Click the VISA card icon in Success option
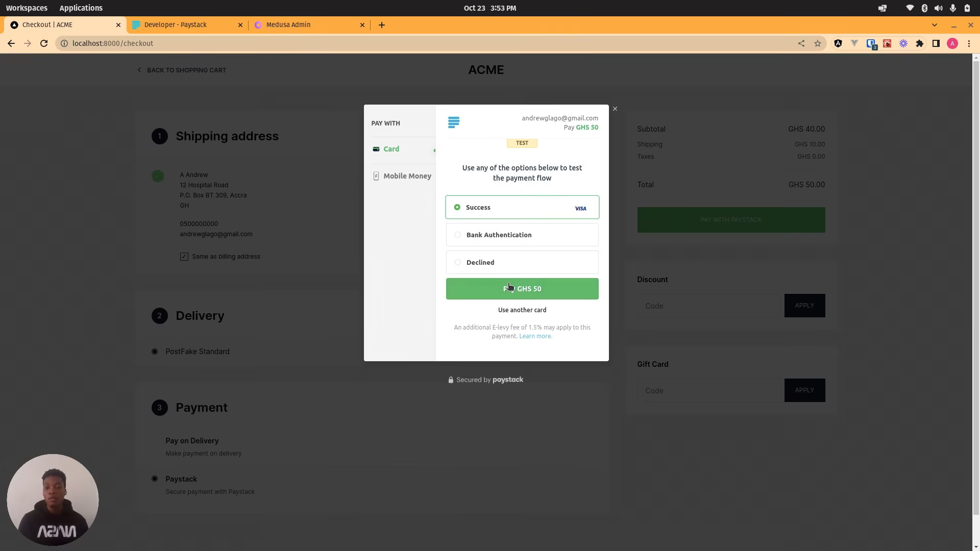Image resolution: width=980 pixels, height=551 pixels. coord(580,207)
